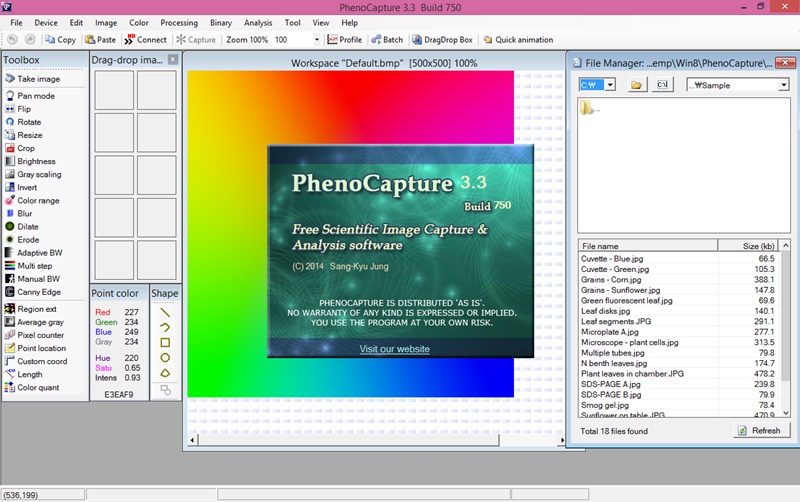Select the circle shape
This screenshot has width=800, height=502.
[x=165, y=357]
